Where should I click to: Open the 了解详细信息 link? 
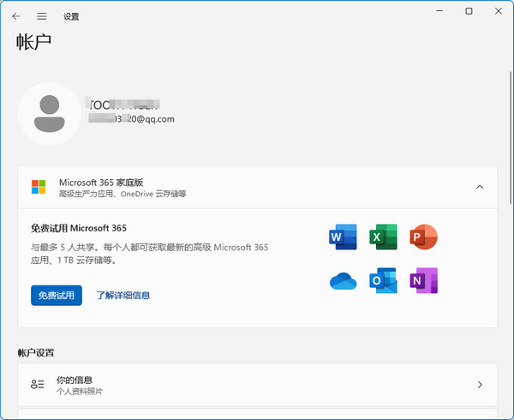click(x=123, y=296)
